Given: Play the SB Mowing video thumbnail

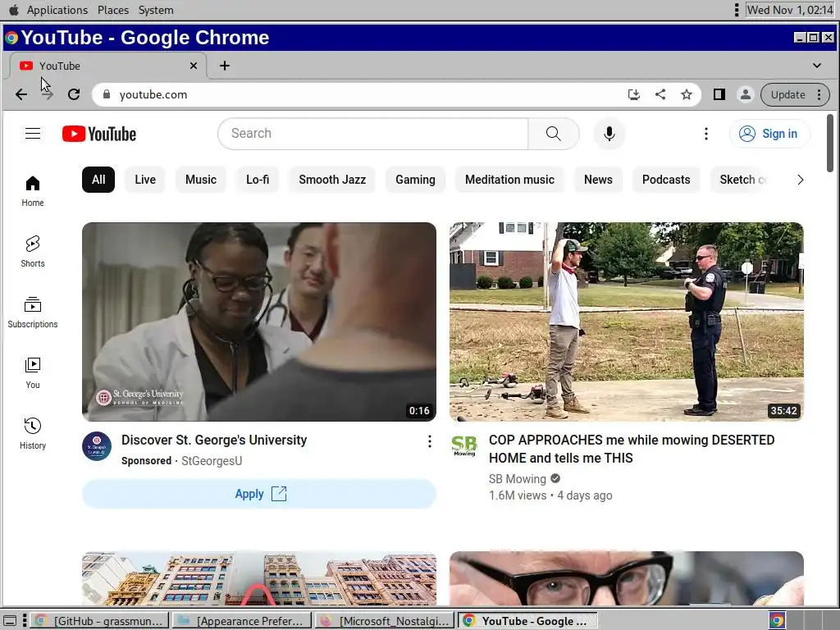Looking at the screenshot, I should tap(626, 322).
